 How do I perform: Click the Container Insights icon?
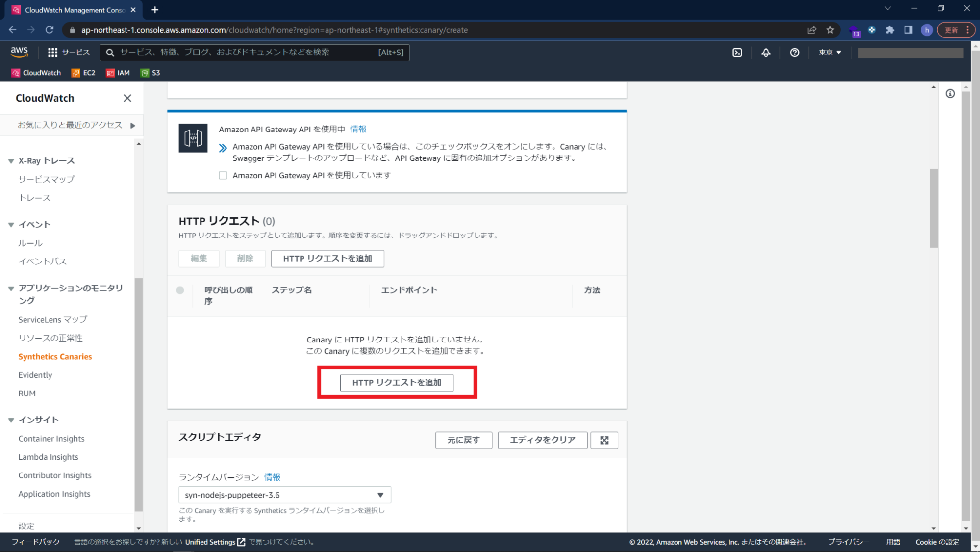click(51, 439)
